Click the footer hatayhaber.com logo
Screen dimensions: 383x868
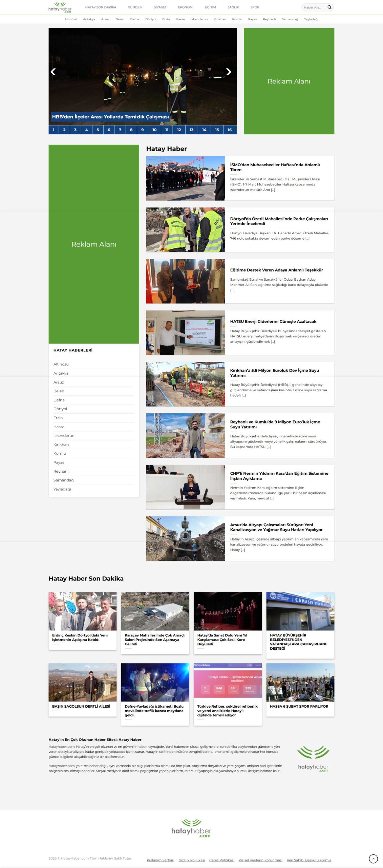pos(191,828)
